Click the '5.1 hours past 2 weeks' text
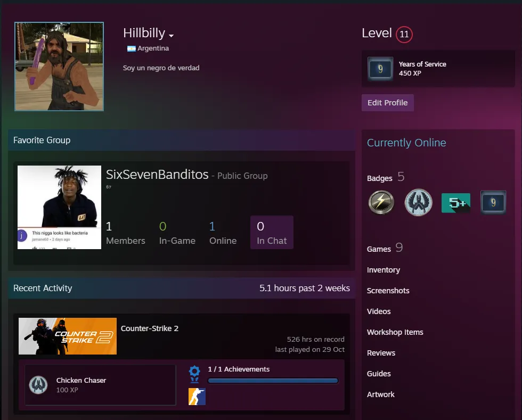522x420 pixels. [x=305, y=288]
